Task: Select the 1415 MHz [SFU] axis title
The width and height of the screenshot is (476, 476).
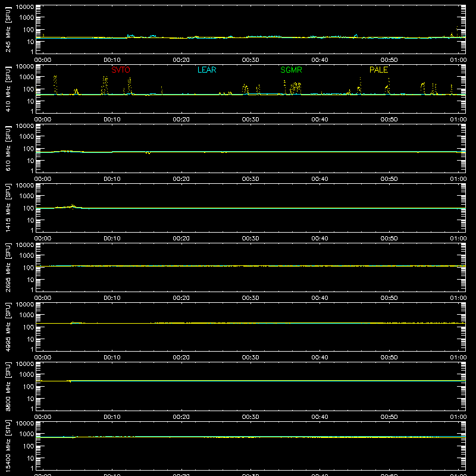Action: click(8, 208)
